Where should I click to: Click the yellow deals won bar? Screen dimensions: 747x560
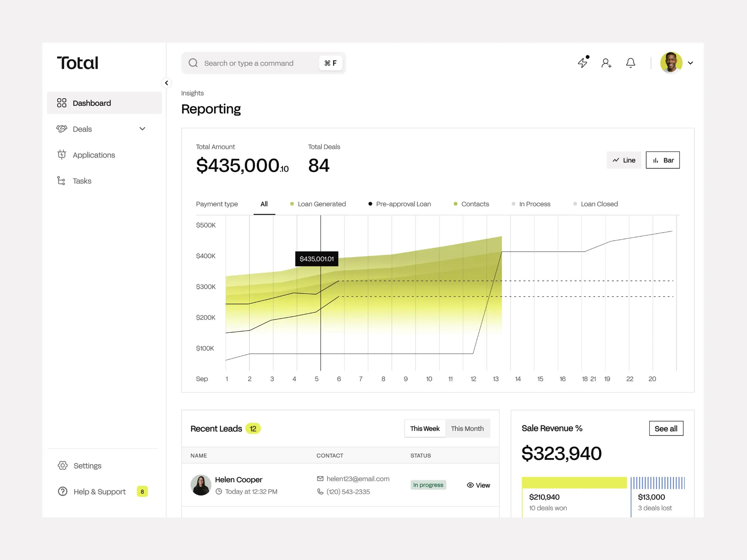574,483
